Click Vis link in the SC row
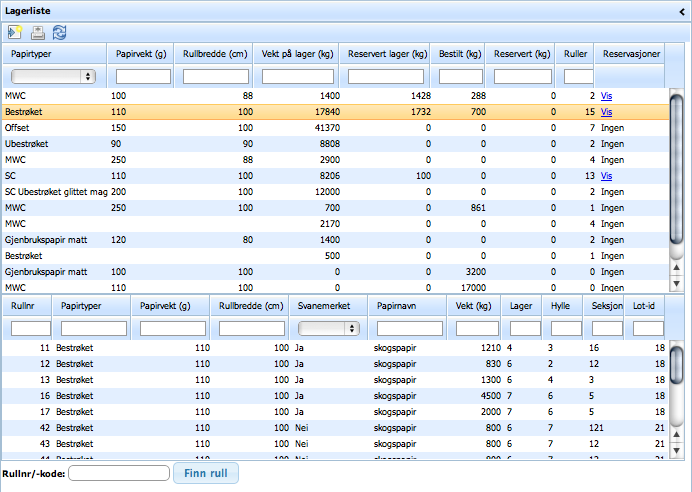The image size is (692, 492). (x=608, y=175)
